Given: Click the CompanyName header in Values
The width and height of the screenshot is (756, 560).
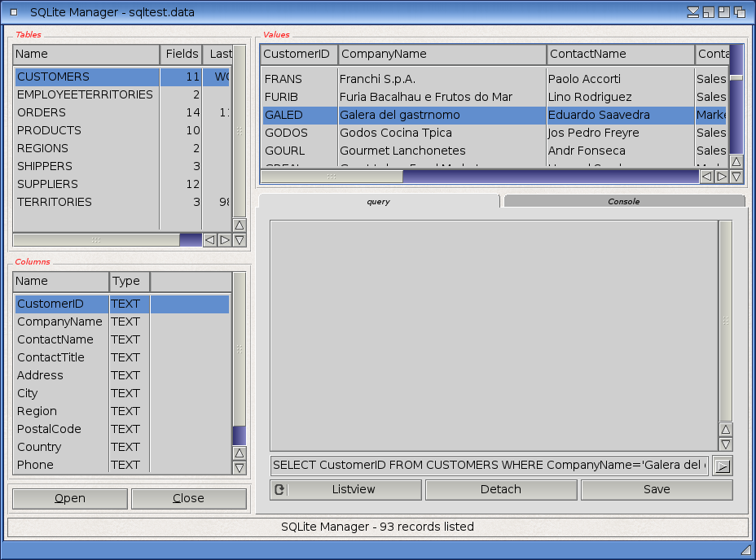Looking at the screenshot, I should (442, 54).
